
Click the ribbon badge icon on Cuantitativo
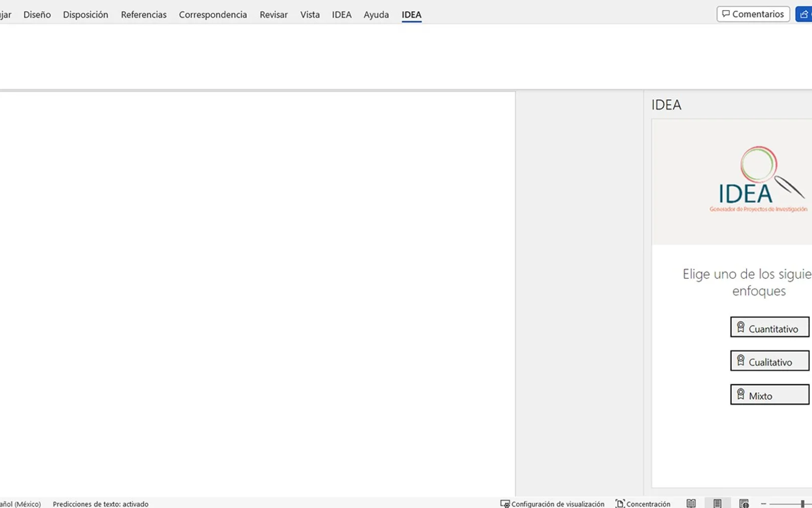pos(740,327)
